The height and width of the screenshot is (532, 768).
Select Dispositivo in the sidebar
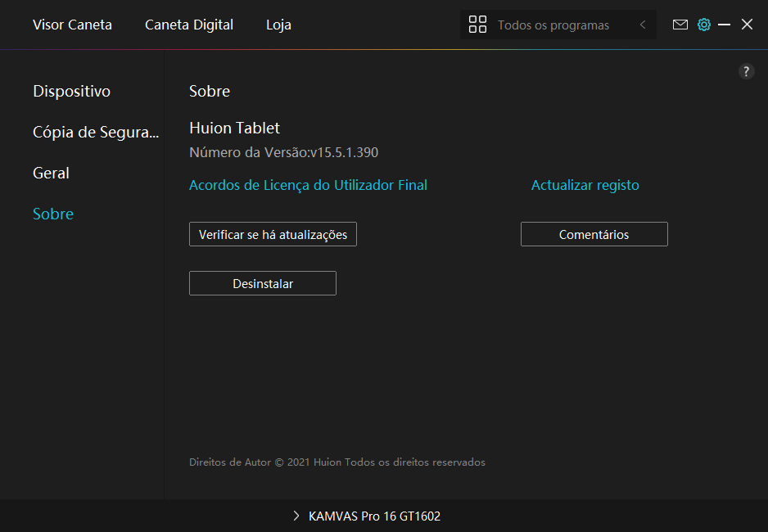71,91
